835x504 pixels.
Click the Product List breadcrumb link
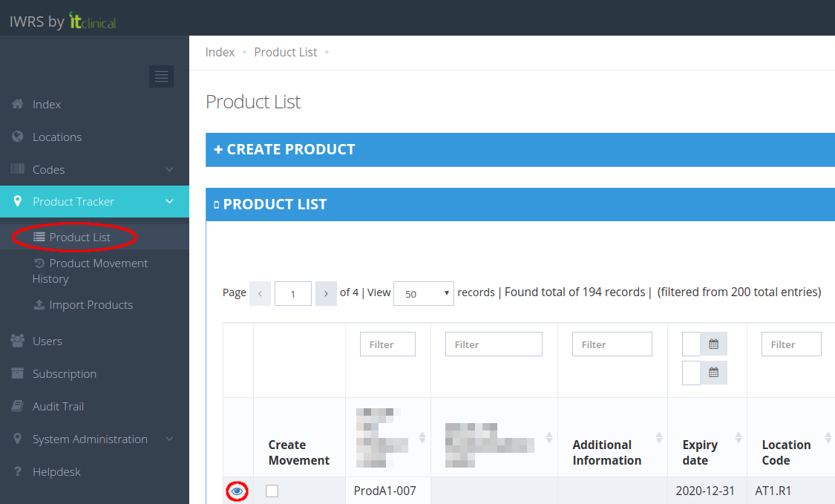tap(286, 52)
